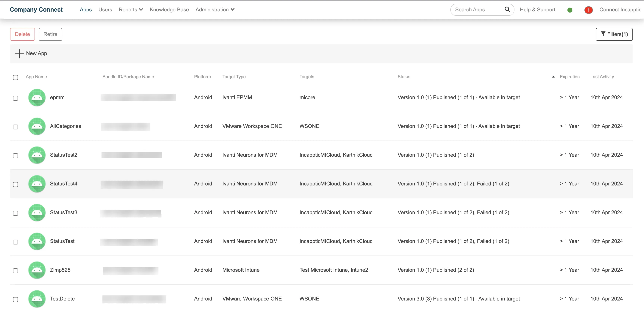Screen dimensions: 644x313
Task: Sort by the Last Activity column header
Action: (602, 77)
